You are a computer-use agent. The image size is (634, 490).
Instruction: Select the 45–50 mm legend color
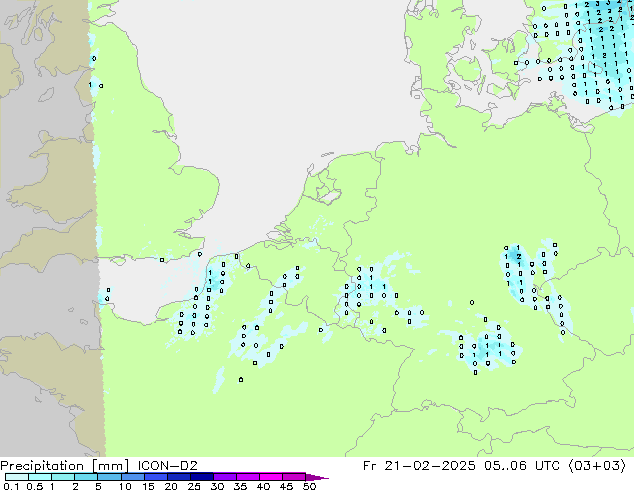[x=293, y=477]
